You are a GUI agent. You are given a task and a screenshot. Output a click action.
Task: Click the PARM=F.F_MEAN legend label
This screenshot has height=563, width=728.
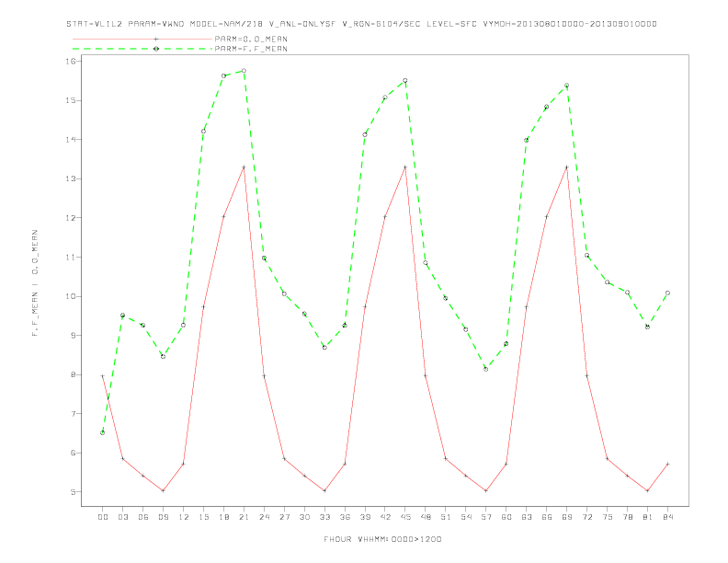coord(251,49)
